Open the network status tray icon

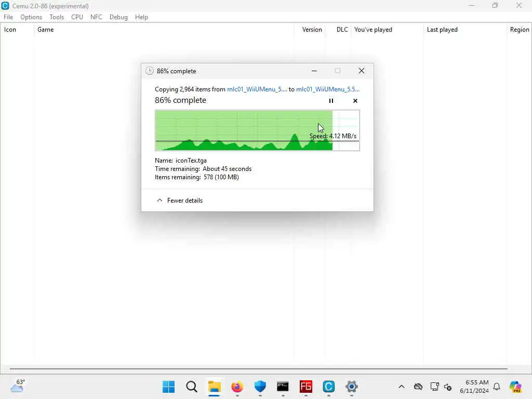[435, 387]
